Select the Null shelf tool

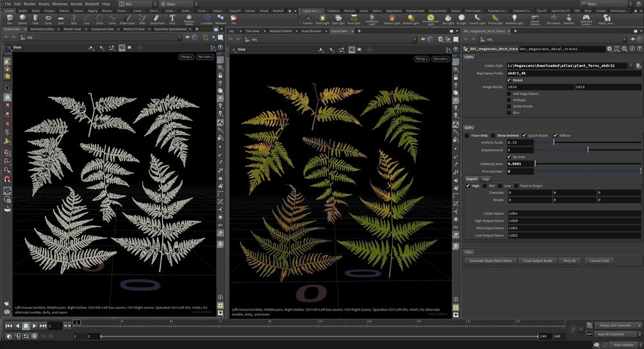(74, 19)
